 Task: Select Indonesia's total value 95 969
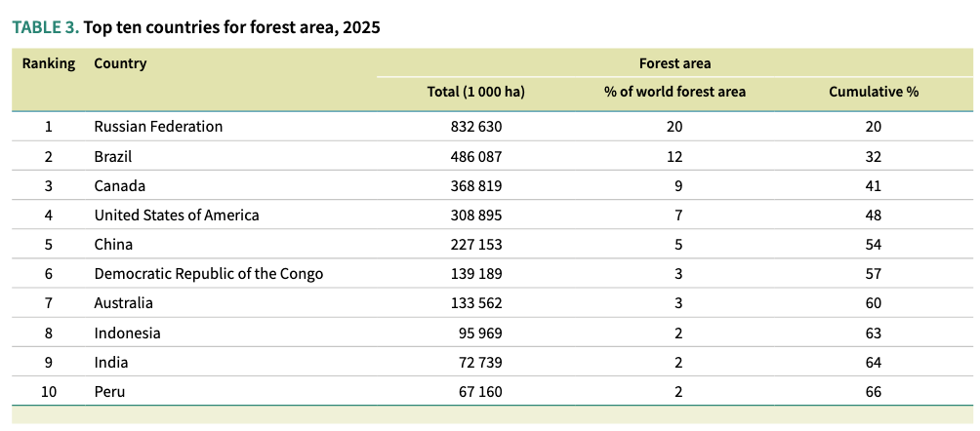(479, 333)
